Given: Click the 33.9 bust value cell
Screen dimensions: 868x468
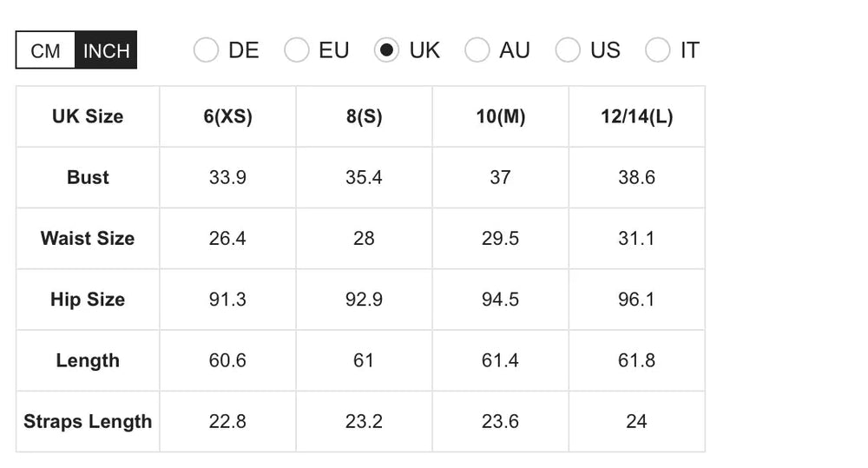Looking at the screenshot, I should coord(227,177).
